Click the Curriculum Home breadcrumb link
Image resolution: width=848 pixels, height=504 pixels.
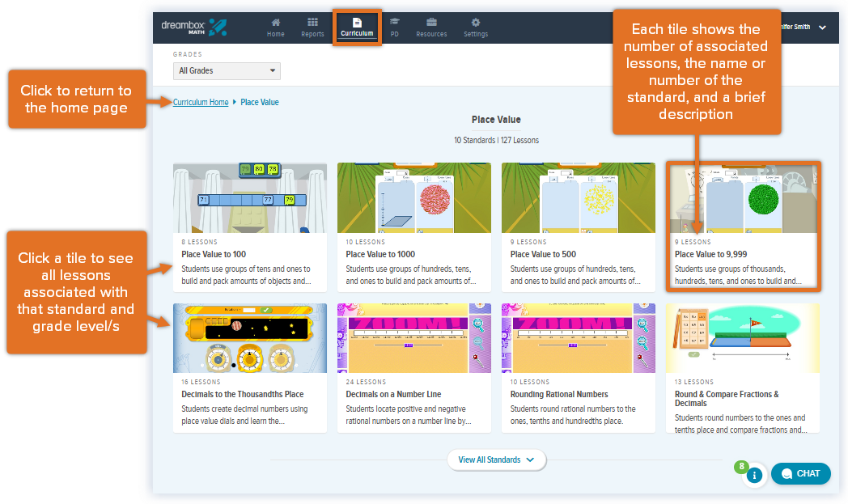point(200,102)
